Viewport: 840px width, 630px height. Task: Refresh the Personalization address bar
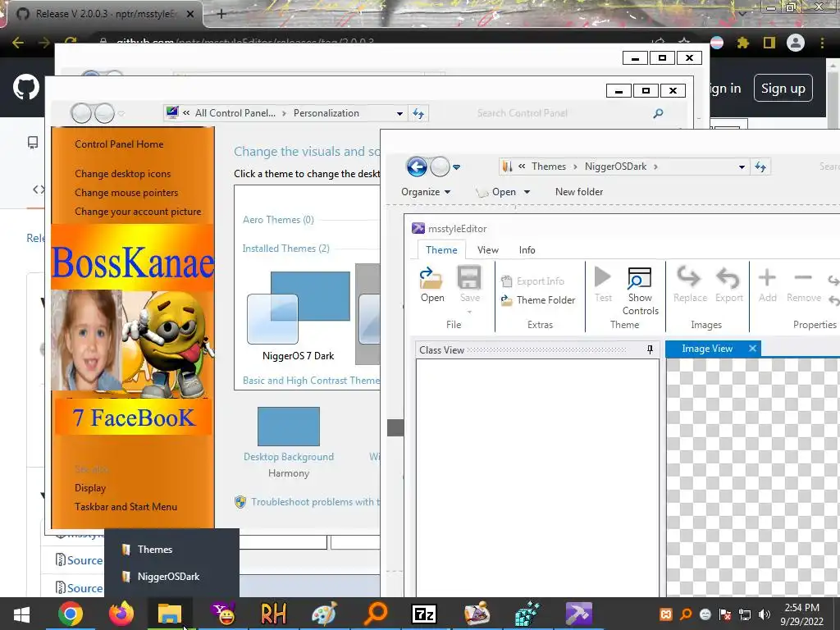pyautogui.click(x=418, y=113)
